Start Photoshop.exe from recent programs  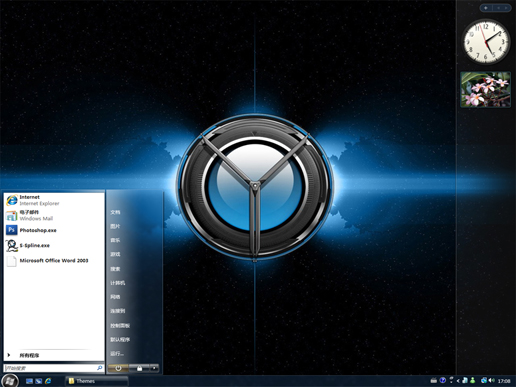click(54, 230)
